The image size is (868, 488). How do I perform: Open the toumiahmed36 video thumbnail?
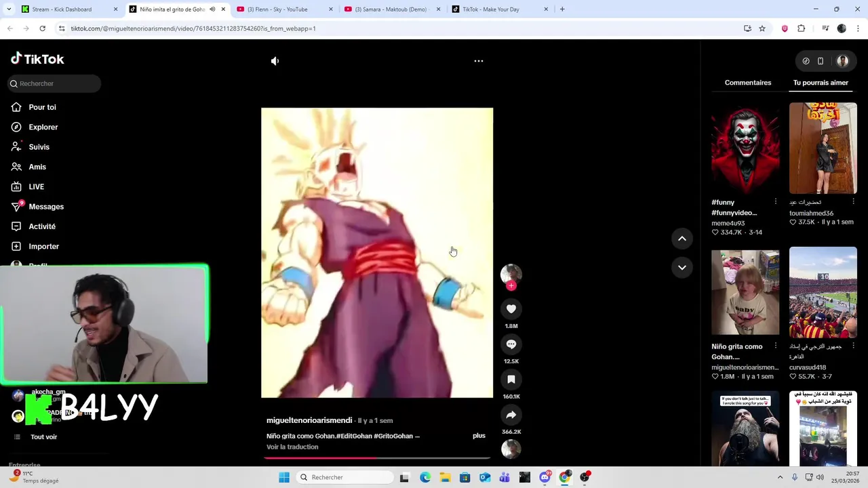click(823, 148)
